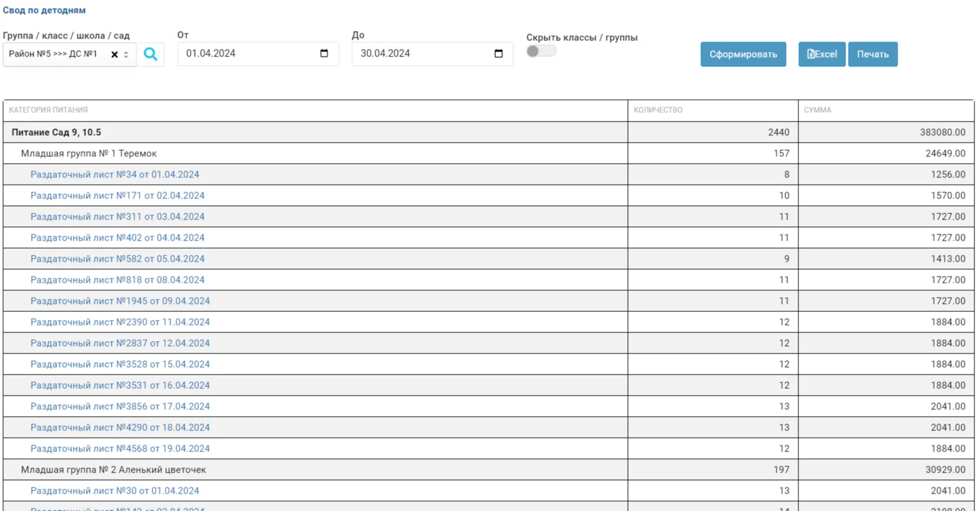Open Раздаточный лист №402 от 04.04.2024
The image size is (980, 511).
coord(117,238)
